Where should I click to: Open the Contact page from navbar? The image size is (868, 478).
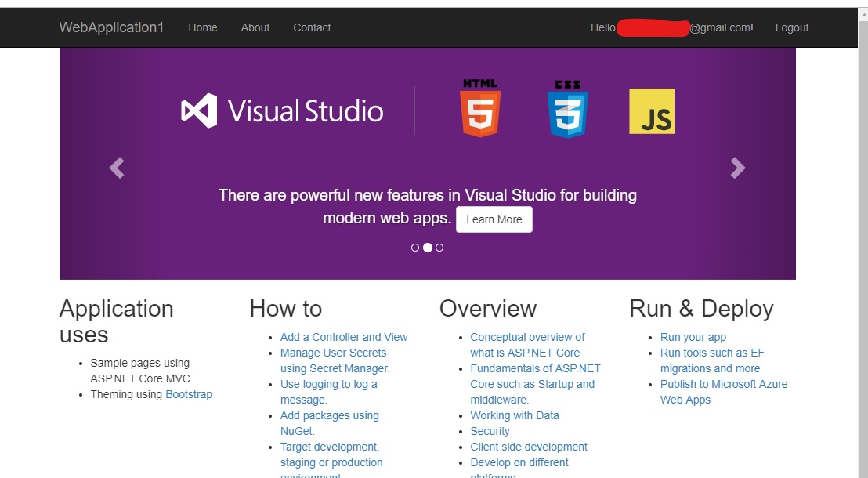(312, 27)
